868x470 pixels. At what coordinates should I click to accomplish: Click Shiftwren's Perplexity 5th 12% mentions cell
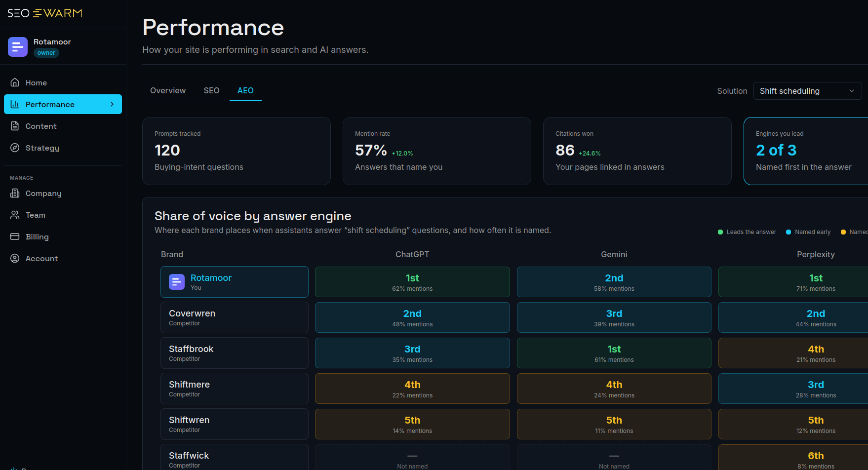793,424
